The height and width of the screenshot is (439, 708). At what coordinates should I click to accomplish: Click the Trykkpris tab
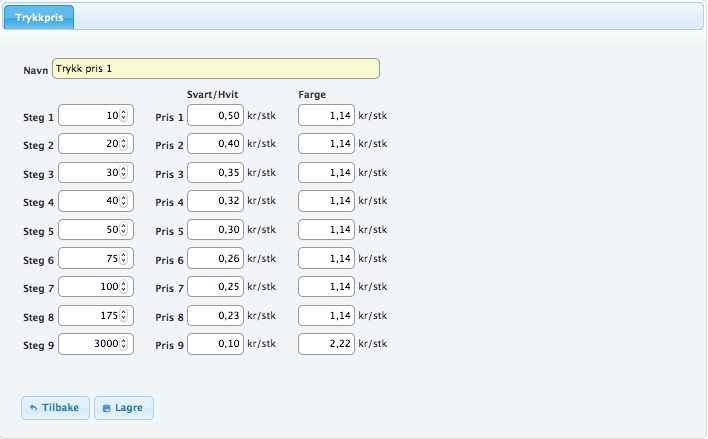click(39, 17)
